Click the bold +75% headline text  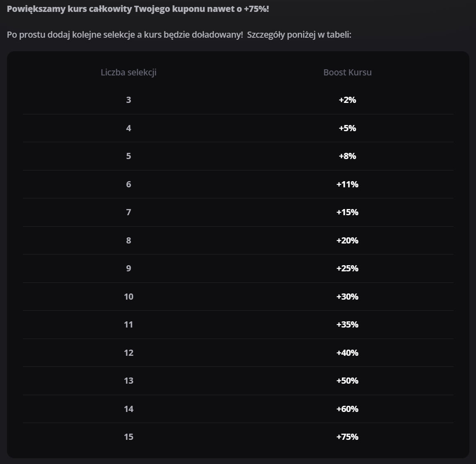coord(138,9)
